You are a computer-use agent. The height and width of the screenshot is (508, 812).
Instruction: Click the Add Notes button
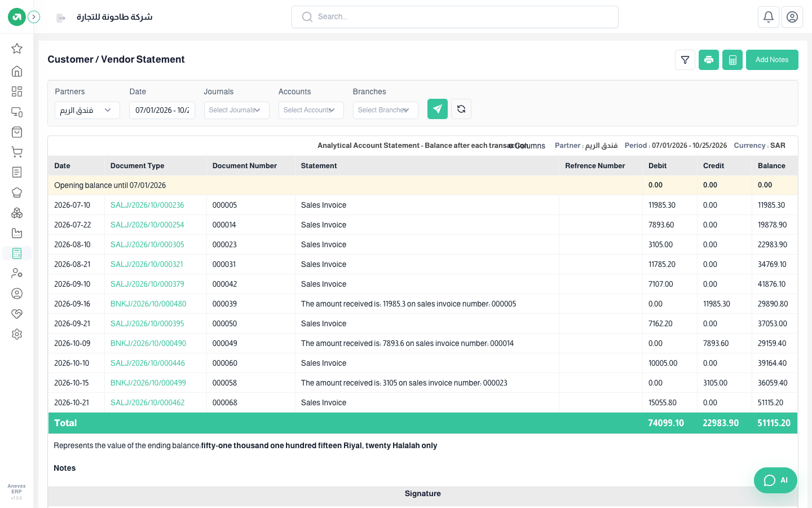pyautogui.click(x=772, y=60)
